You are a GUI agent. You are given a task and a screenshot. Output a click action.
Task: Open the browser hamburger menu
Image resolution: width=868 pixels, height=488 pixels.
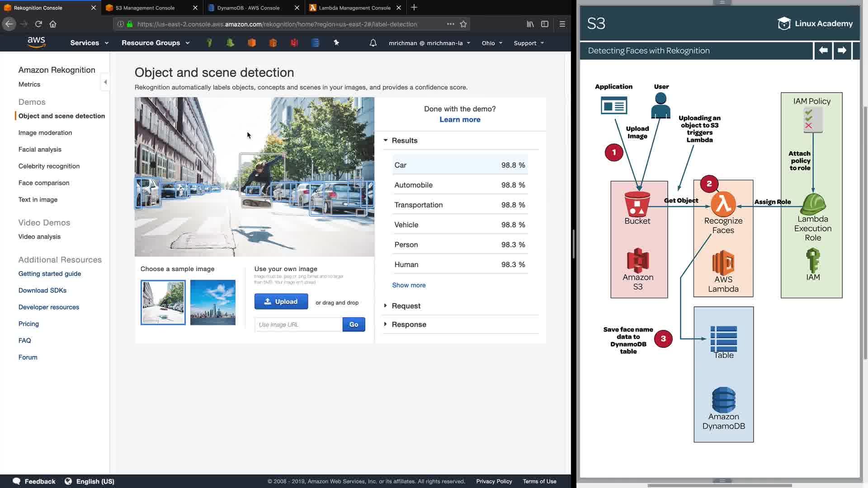point(562,24)
